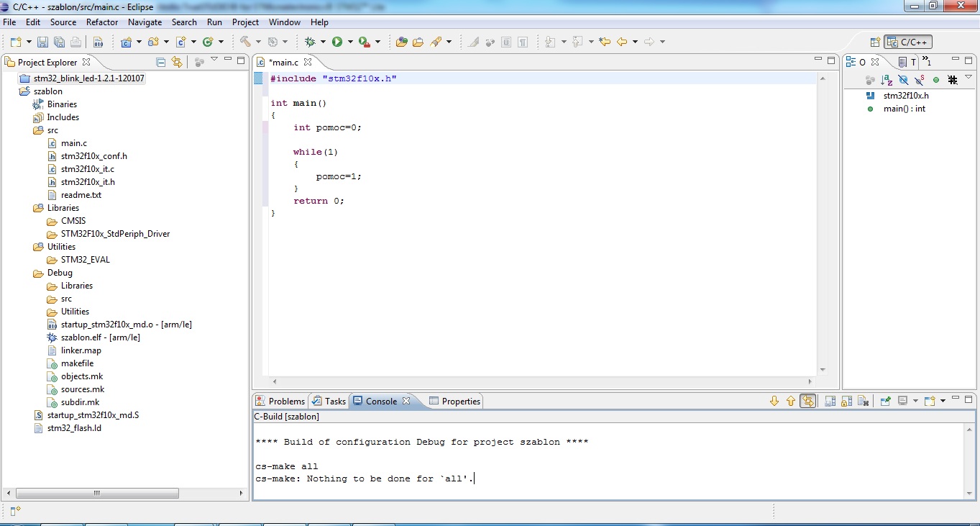The height and width of the screenshot is (526, 980).
Task: Open dropdown next to Back arrow
Action: (635, 42)
